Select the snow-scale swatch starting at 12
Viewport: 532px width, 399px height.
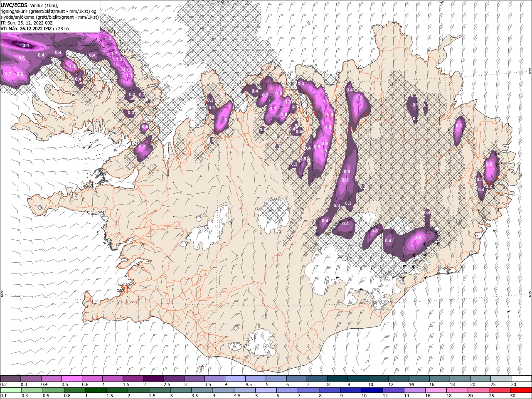(x=399, y=379)
